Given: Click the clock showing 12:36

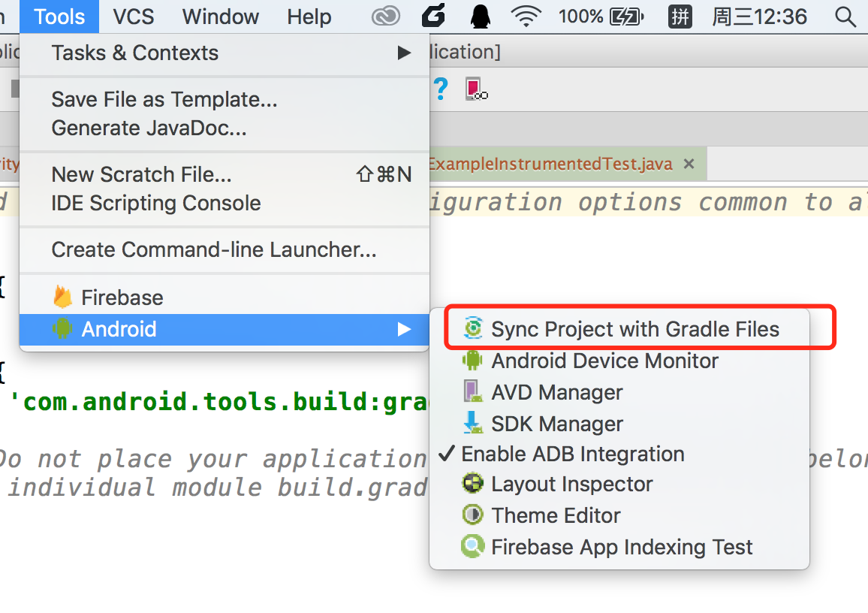Looking at the screenshot, I should click(760, 17).
